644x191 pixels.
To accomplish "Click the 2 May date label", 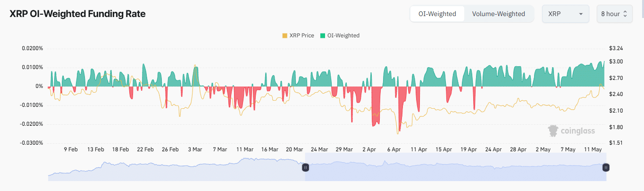I will [x=543, y=149].
